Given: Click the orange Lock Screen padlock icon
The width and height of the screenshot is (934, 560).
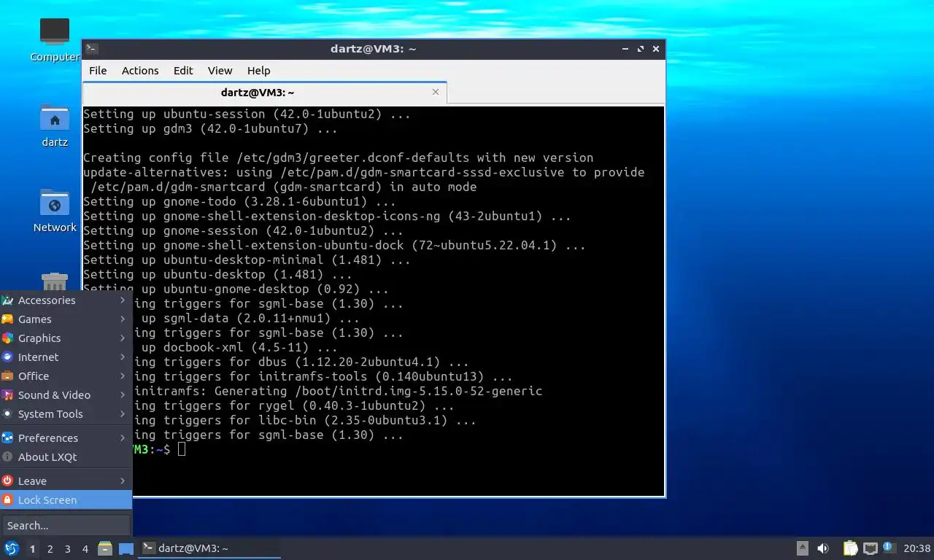Looking at the screenshot, I should pyautogui.click(x=7, y=500).
